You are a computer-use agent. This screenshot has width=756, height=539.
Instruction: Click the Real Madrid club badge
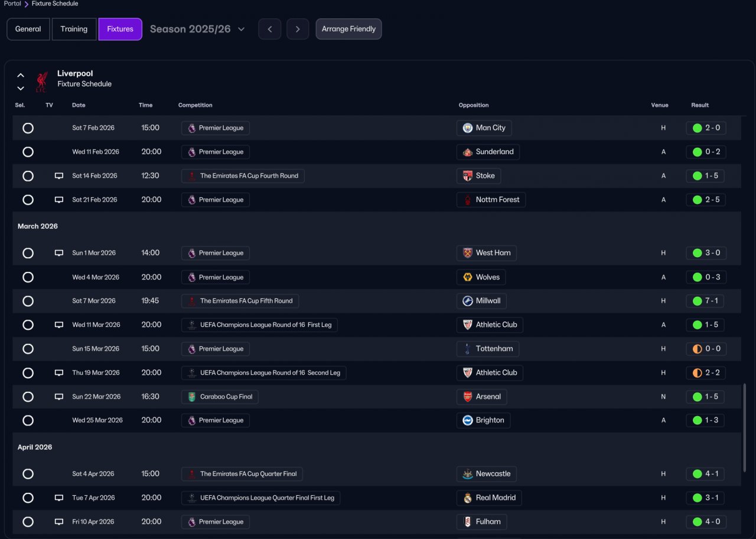tap(468, 498)
